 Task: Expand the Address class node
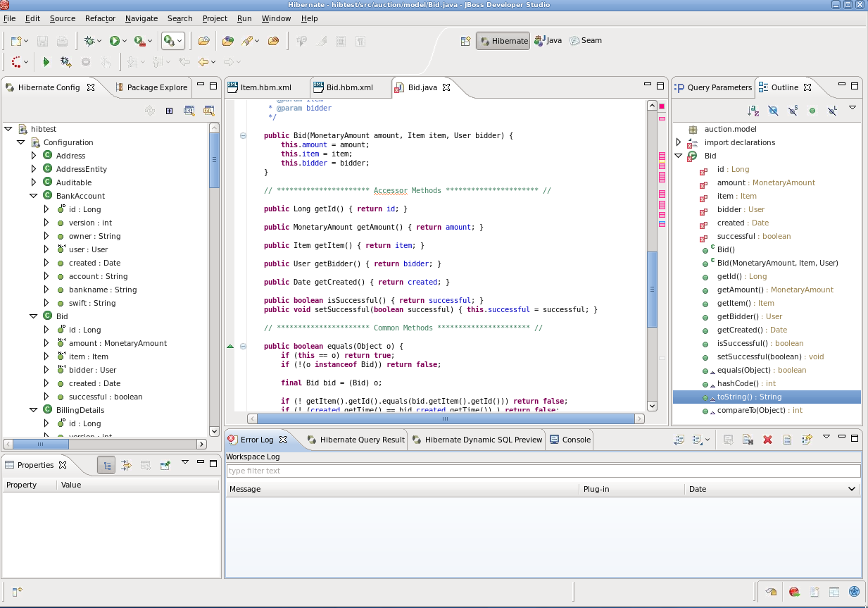(x=33, y=156)
